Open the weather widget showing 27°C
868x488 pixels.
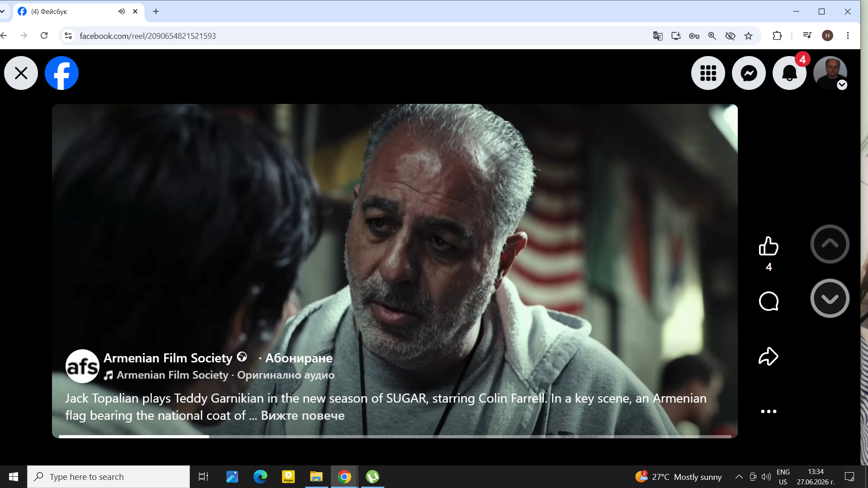click(678, 477)
